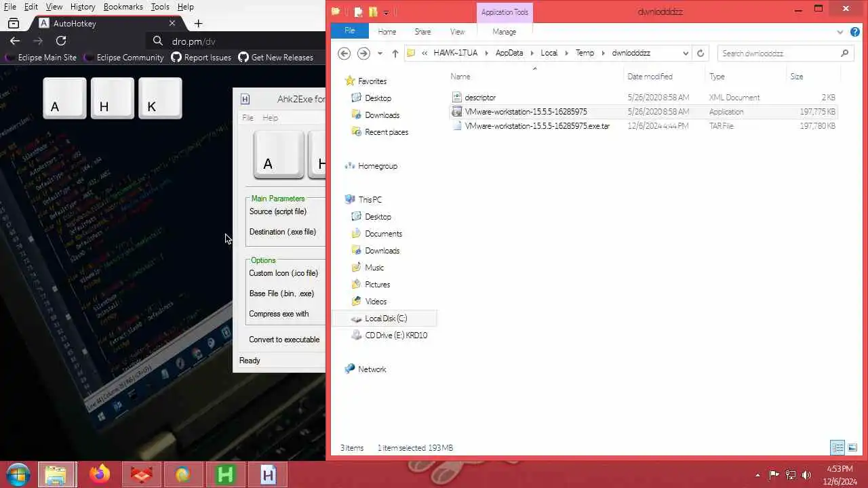Switch to Details view icon
868x488 pixels.
point(837,447)
